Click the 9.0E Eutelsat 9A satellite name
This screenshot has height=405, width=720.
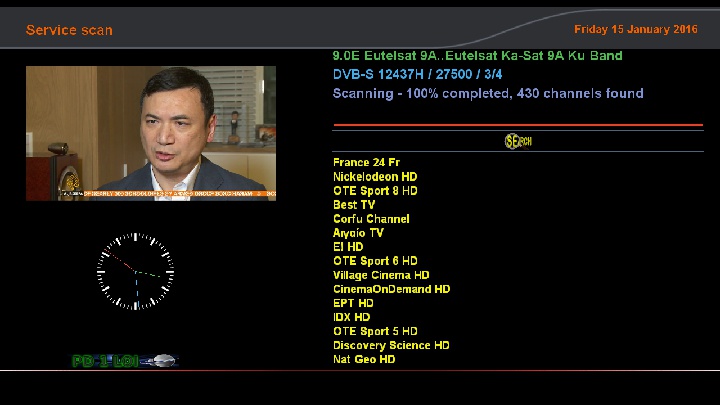(478, 56)
